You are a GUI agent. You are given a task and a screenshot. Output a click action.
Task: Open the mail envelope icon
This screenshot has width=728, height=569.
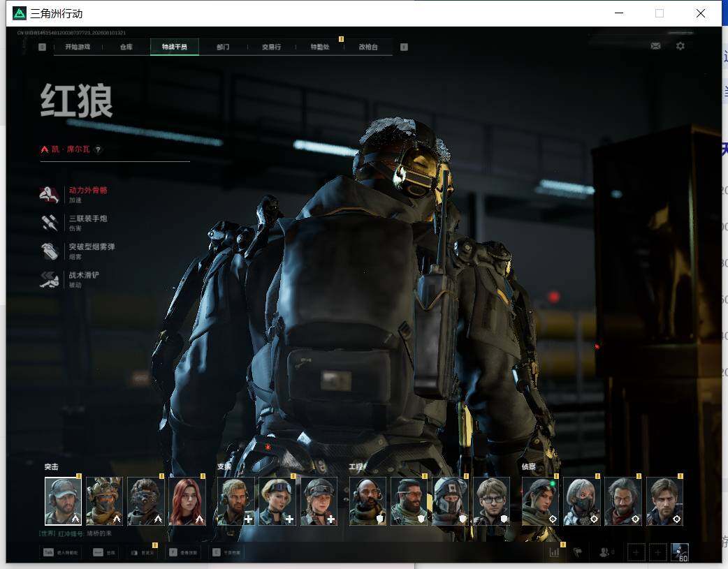[655, 46]
